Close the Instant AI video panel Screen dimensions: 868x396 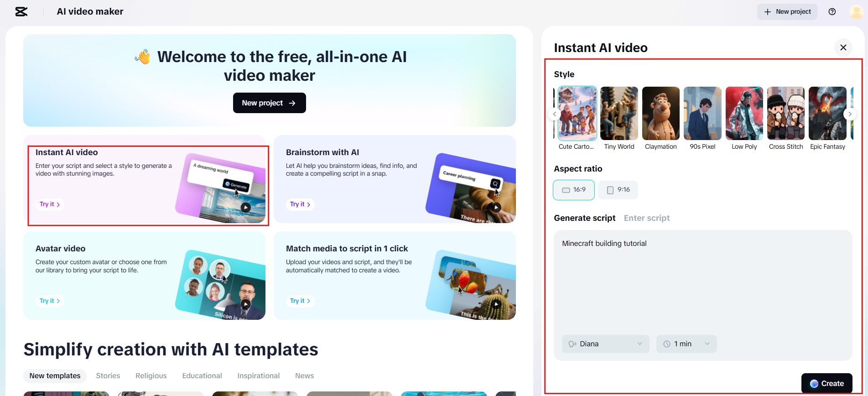point(843,47)
